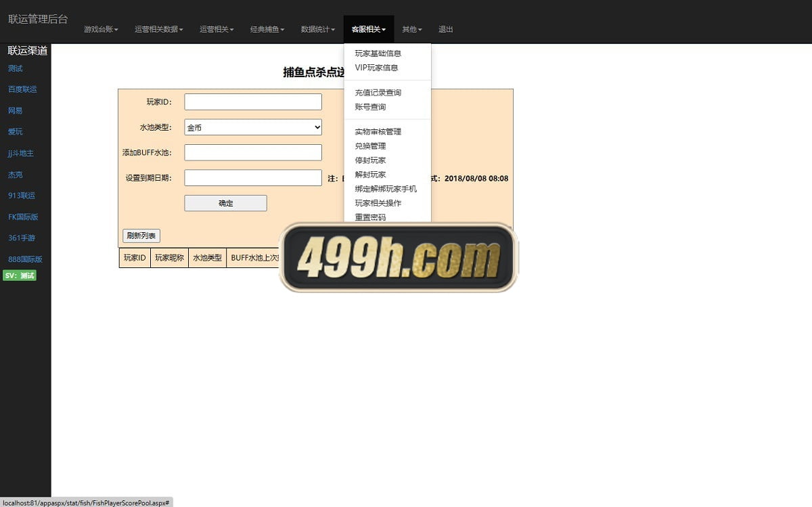Open the 运营相关 dropdown in navbar
This screenshot has width=812, height=507.
tap(217, 30)
